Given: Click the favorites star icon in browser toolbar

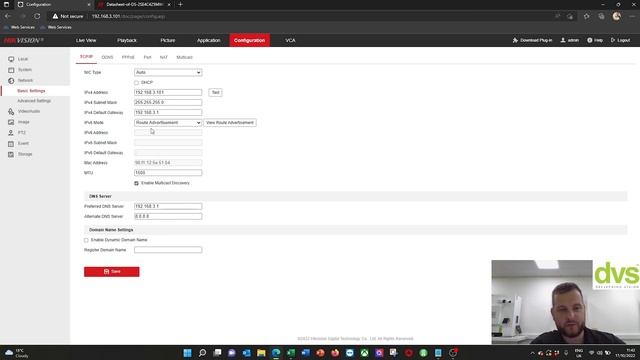Looking at the screenshot, I should [x=587, y=16].
